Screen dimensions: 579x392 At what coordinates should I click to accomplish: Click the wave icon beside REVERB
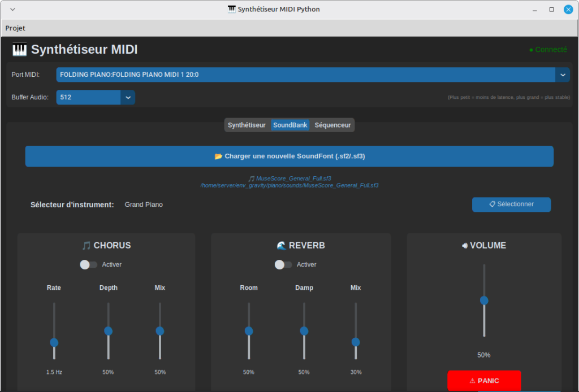281,246
